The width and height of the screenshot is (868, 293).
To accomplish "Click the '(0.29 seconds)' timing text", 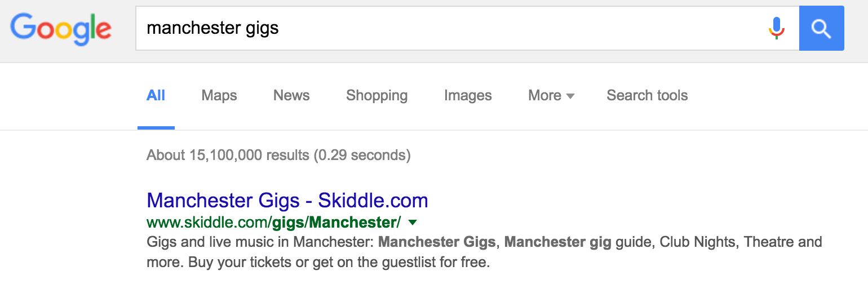I will 362,155.
